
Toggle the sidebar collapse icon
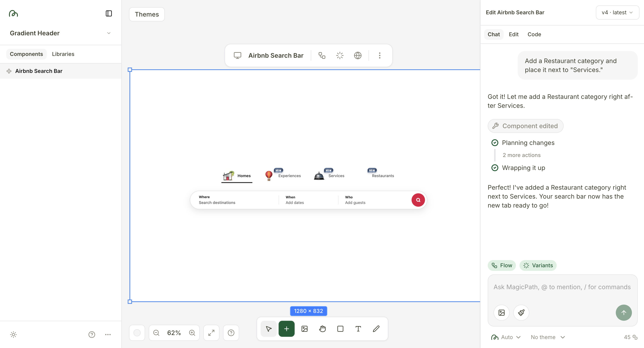coord(109,13)
